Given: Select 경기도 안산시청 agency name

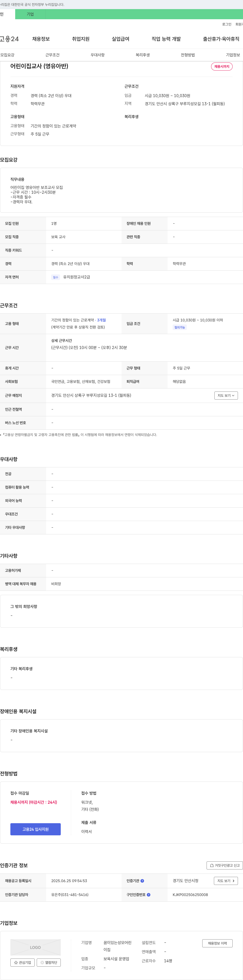Looking at the screenshot, I should [186, 881].
